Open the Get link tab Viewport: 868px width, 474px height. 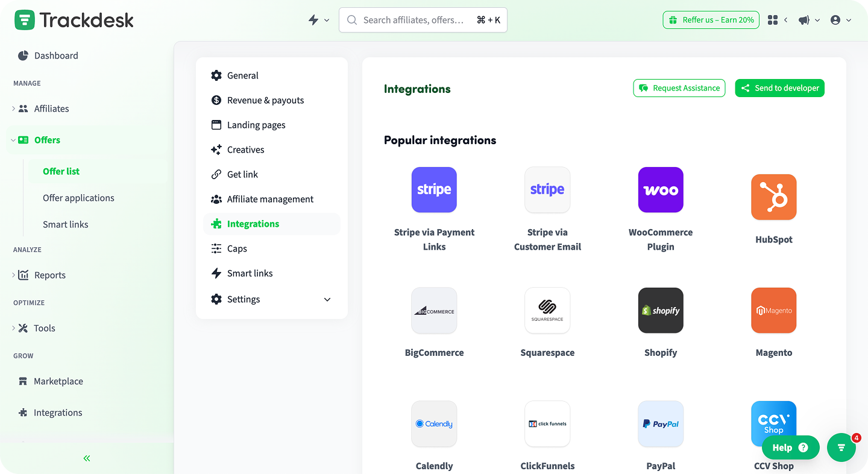pos(272,174)
